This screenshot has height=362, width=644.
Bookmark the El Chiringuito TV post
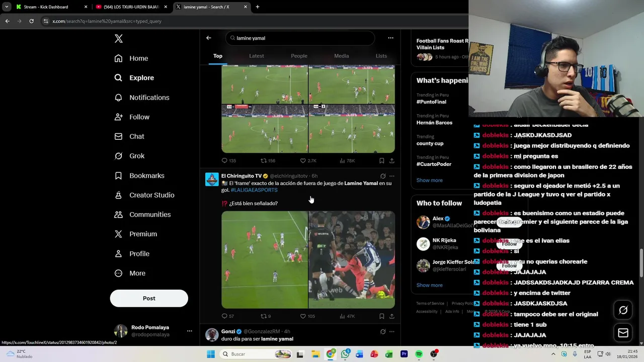tap(381, 316)
